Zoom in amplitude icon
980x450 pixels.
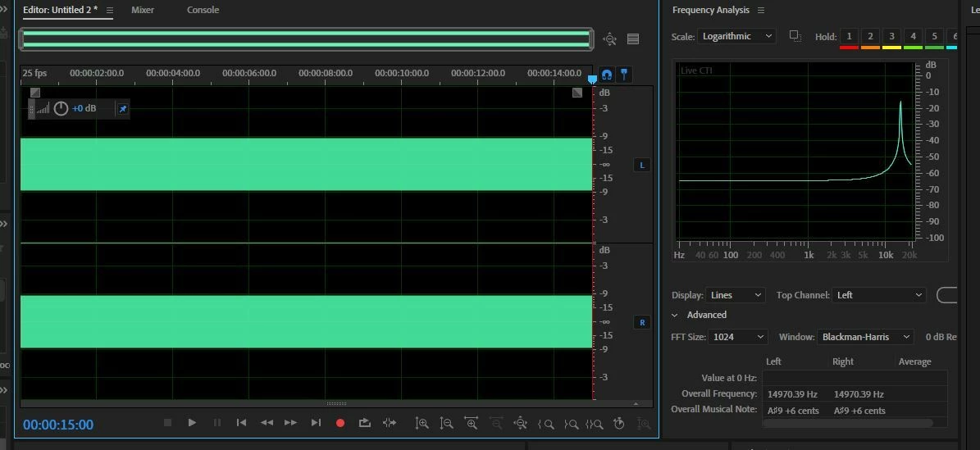(422, 424)
